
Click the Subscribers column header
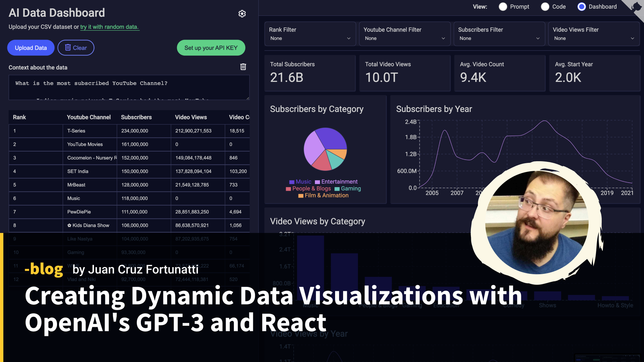click(x=136, y=117)
